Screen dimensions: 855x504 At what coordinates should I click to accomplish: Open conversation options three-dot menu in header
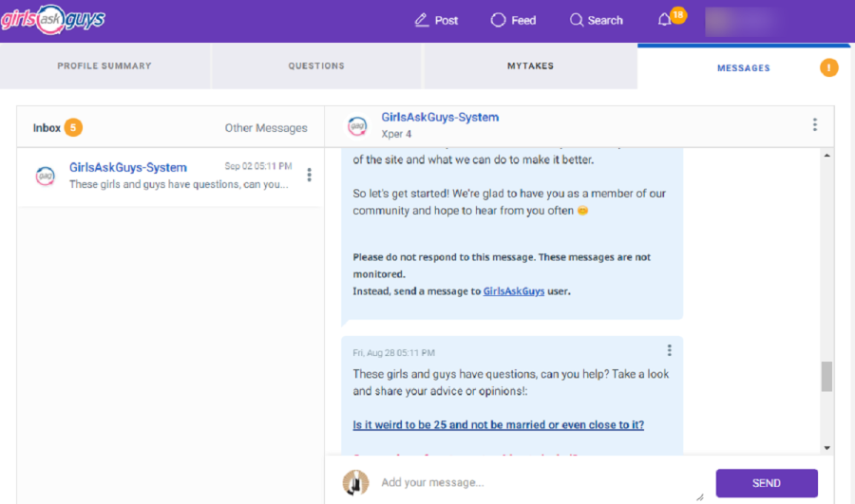coord(815,124)
